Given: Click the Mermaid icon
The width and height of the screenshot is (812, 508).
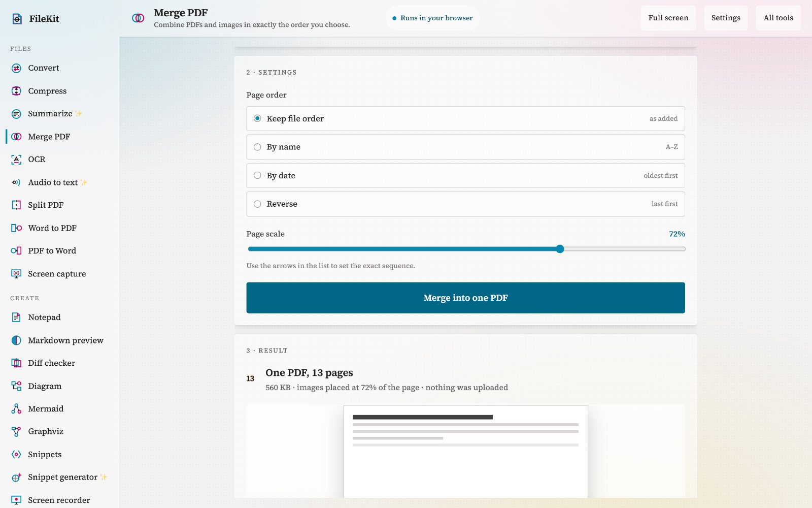Looking at the screenshot, I should coord(16,409).
